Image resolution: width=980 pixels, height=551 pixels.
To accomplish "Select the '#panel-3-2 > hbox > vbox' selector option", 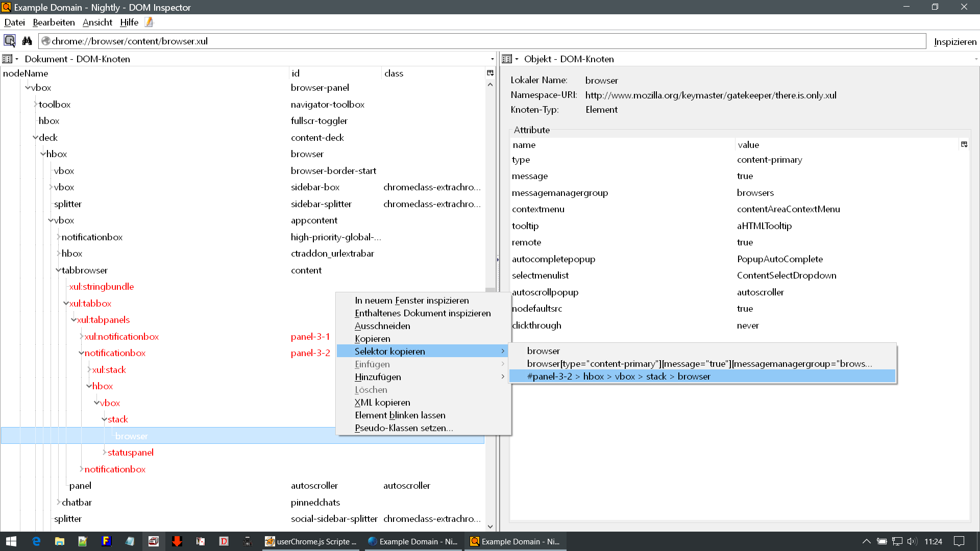I will 618,377.
